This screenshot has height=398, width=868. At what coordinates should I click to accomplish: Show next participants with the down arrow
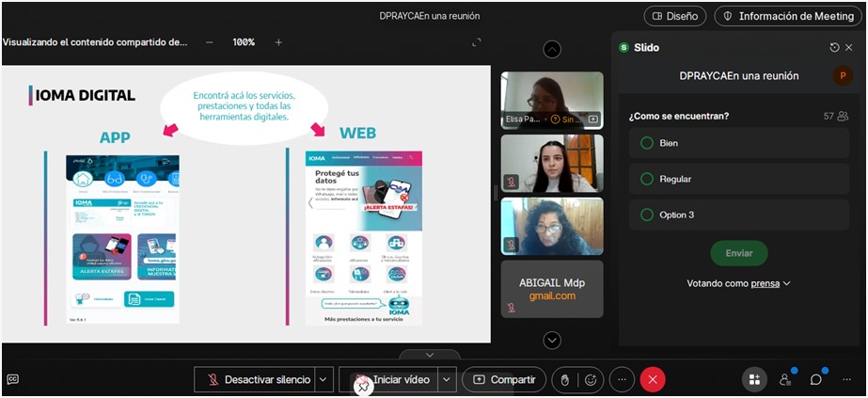552,340
